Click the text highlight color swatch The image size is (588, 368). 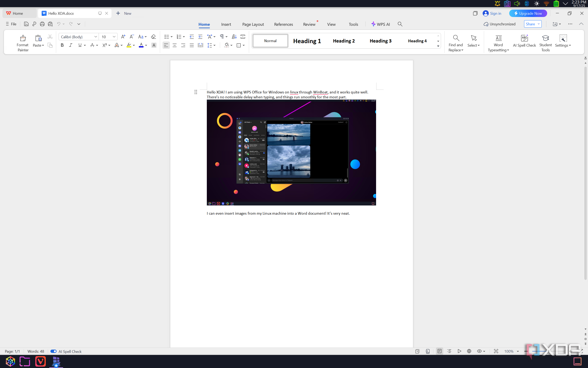(129, 45)
